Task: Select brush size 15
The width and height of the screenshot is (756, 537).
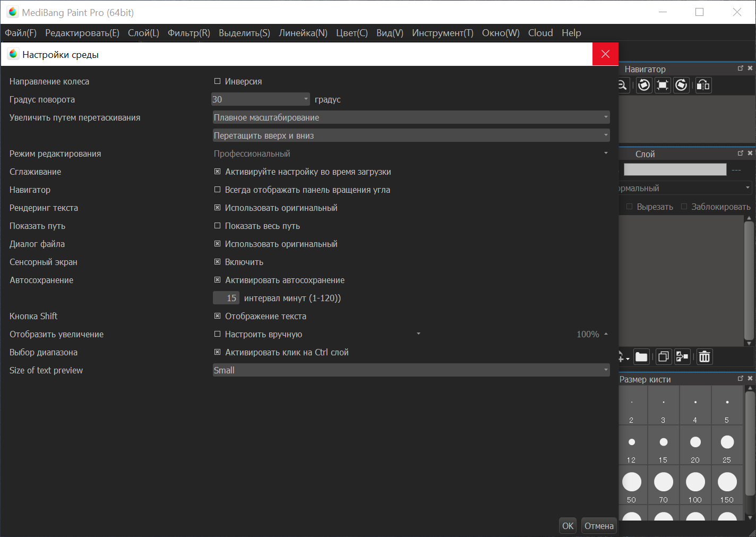Action: click(x=664, y=445)
